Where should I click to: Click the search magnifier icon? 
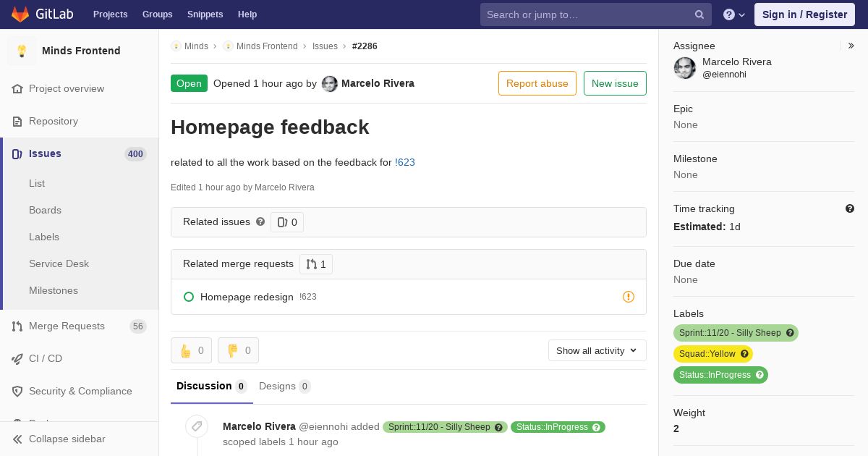[x=699, y=14]
